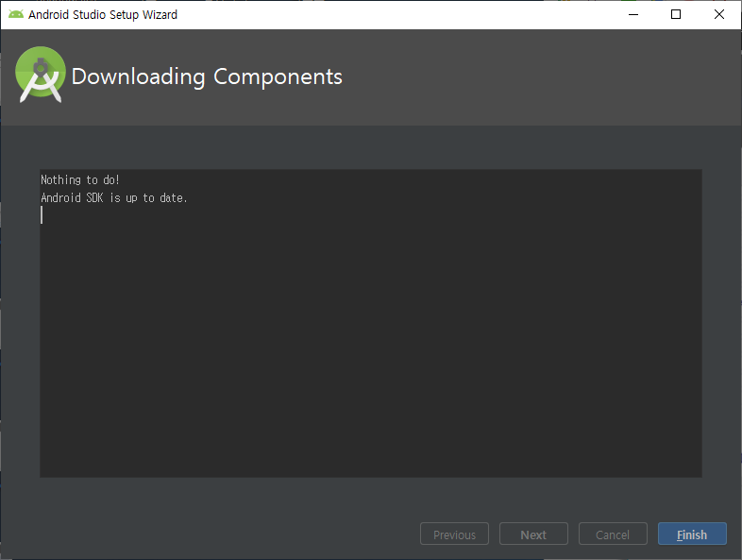
Task: Minimize the Setup Wizard window
Action: point(633,15)
